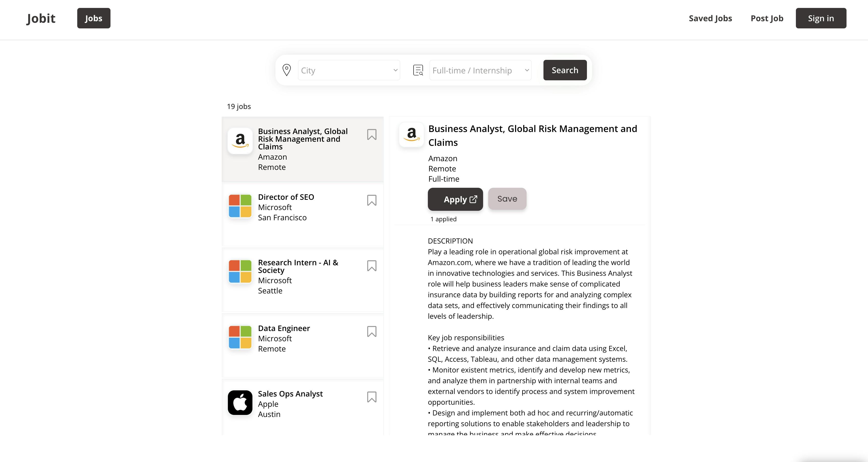Bookmark the Director of SEO job
The image size is (868, 462).
pos(371,201)
